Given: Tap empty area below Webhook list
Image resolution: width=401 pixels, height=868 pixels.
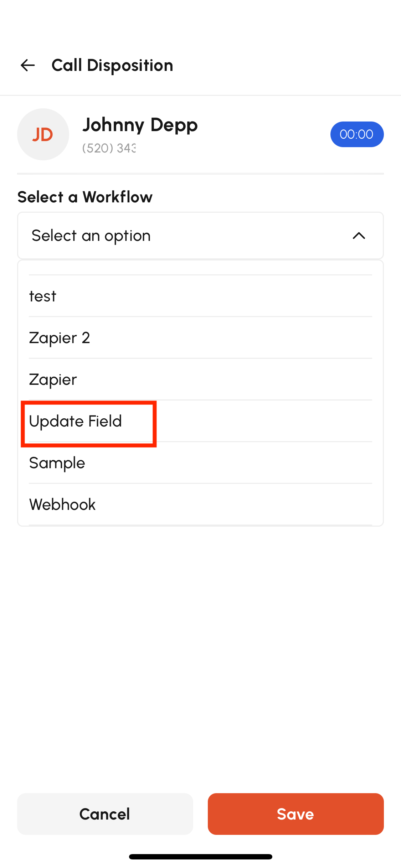Looking at the screenshot, I should pos(200,659).
